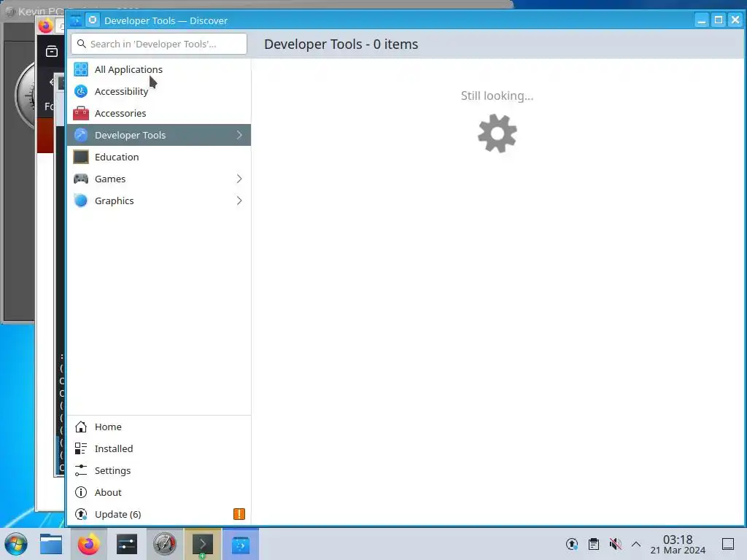This screenshot has width=747, height=560.
Task: Click the Update arrow icon in sidebar
Action: pyautogui.click(x=81, y=514)
